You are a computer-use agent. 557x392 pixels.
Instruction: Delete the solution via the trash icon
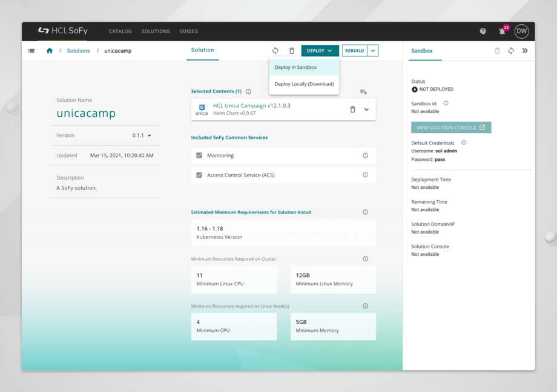pyautogui.click(x=292, y=50)
